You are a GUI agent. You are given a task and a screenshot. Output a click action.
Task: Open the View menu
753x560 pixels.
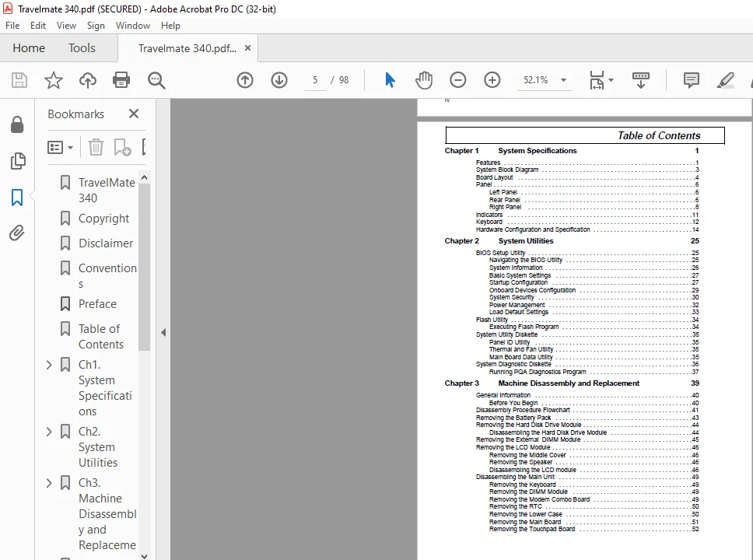(66, 26)
